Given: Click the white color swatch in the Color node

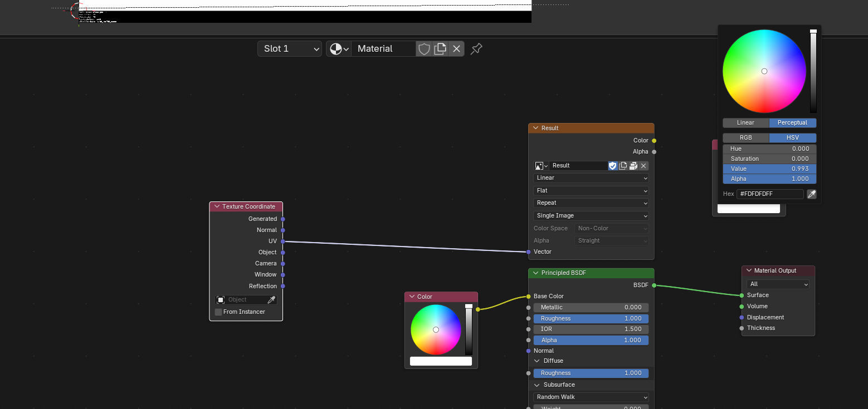Looking at the screenshot, I should pos(441,361).
